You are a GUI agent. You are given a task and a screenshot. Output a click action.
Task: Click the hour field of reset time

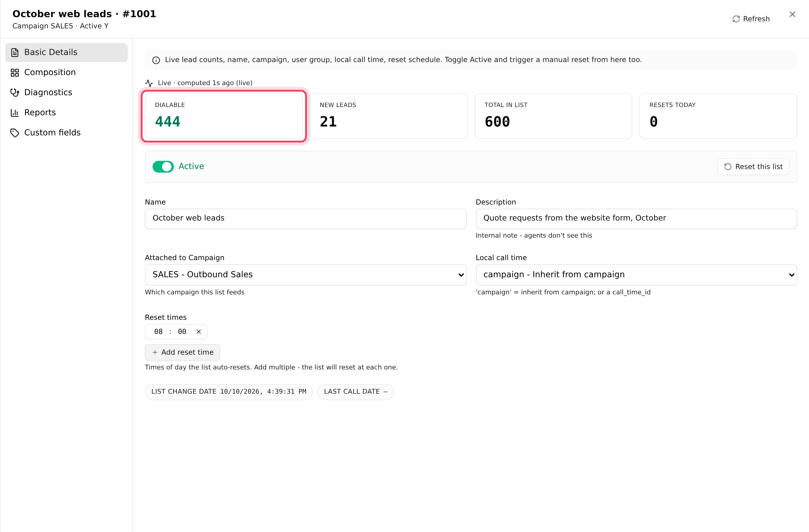point(158,332)
